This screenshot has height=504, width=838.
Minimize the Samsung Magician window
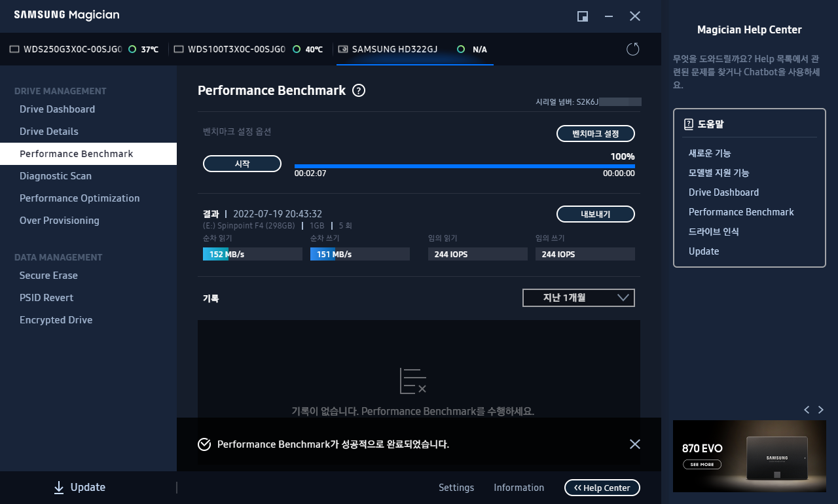pos(609,16)
